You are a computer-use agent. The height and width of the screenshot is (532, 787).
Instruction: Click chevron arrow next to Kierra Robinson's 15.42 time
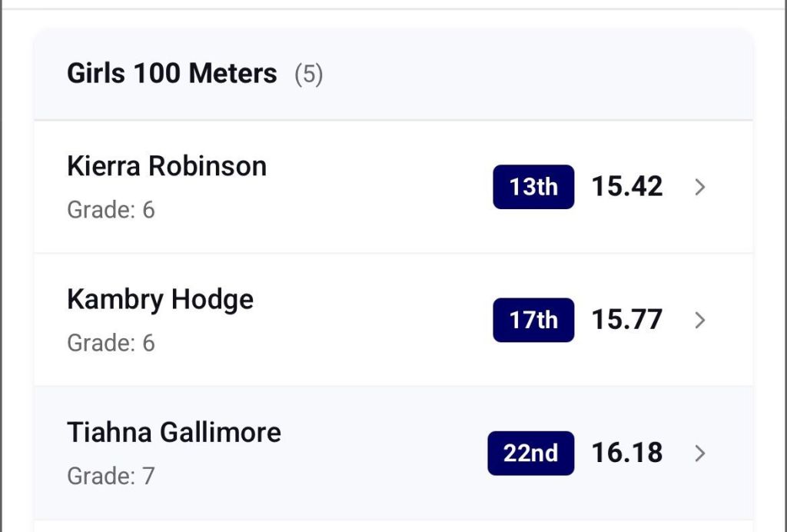699,187
